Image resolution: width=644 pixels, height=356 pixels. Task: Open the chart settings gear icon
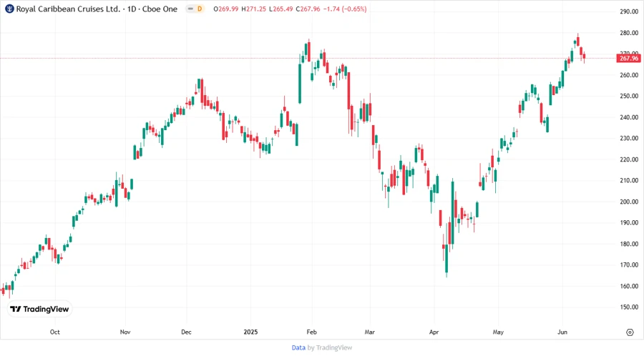click(630, 332)
